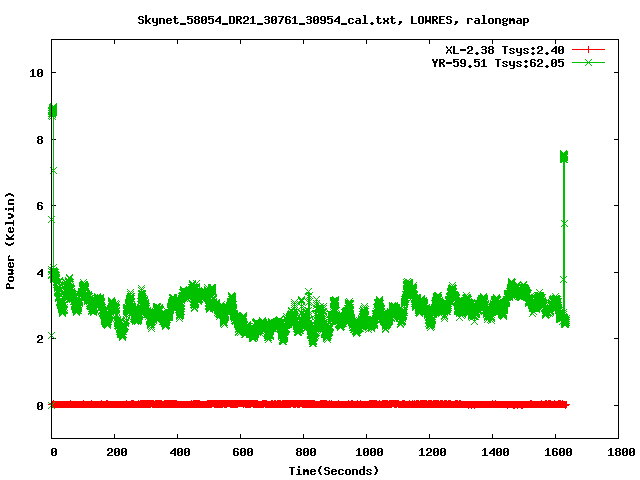The image size is (640, 480).
Task: Click x-axis tick label 1800
Action: tap(621, 452)
